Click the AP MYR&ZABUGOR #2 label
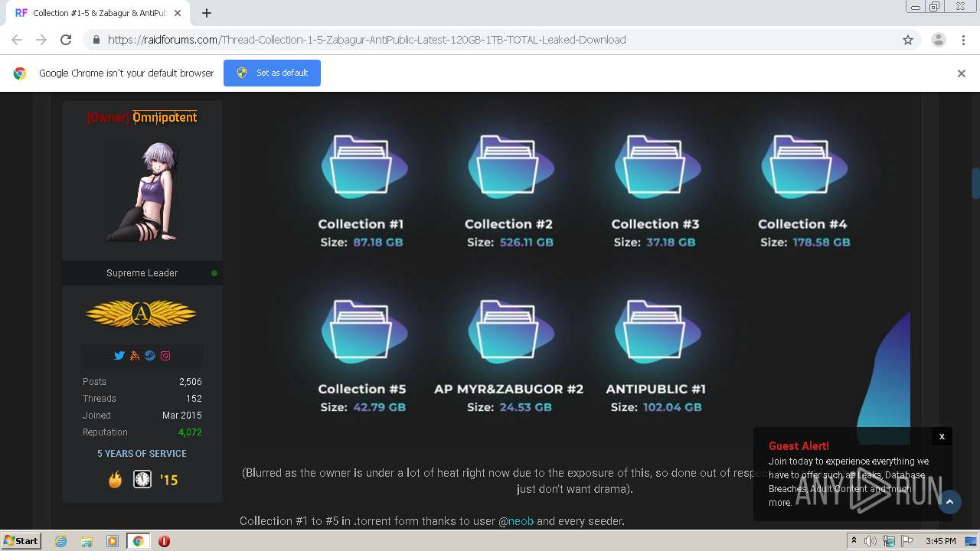 (508, 389)
